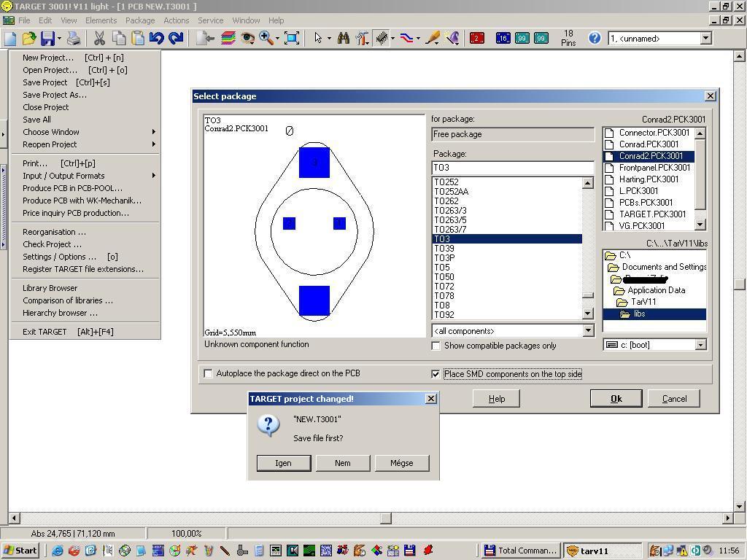747x560 pixels.
Task: Click the Undo arrow icon
Action: click(156, 38)
